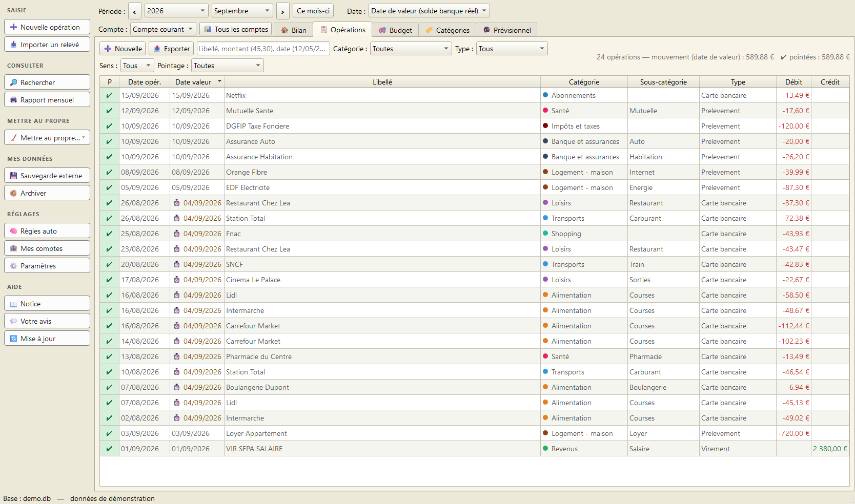Open the Compte courant account dropdown
Viewport: 855px width, 504px height.
tap(163, 29)
